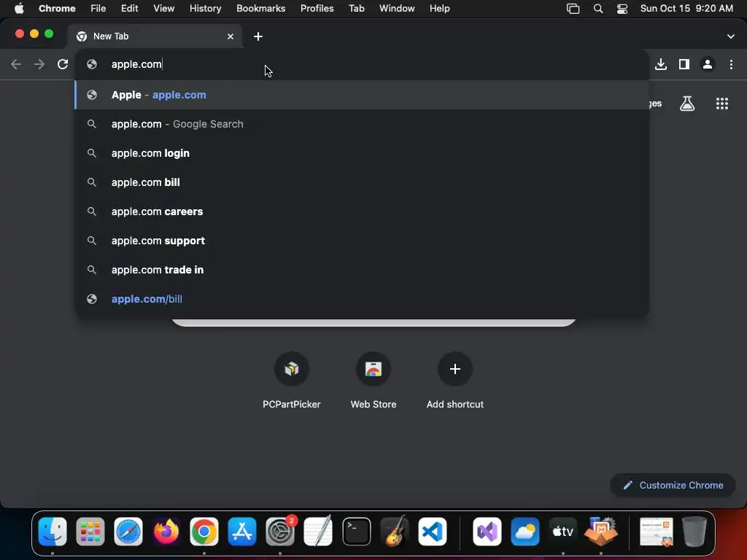
Task: Click Customize Chrome button
Action: pos(673,485)
